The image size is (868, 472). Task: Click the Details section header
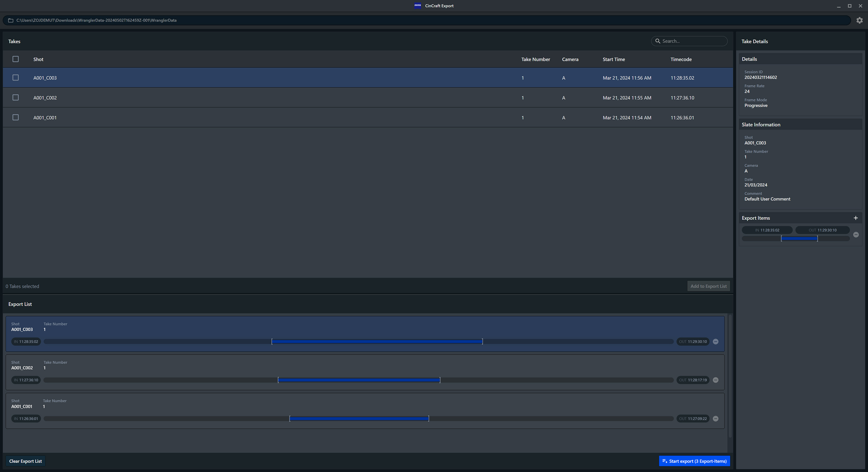800,59
